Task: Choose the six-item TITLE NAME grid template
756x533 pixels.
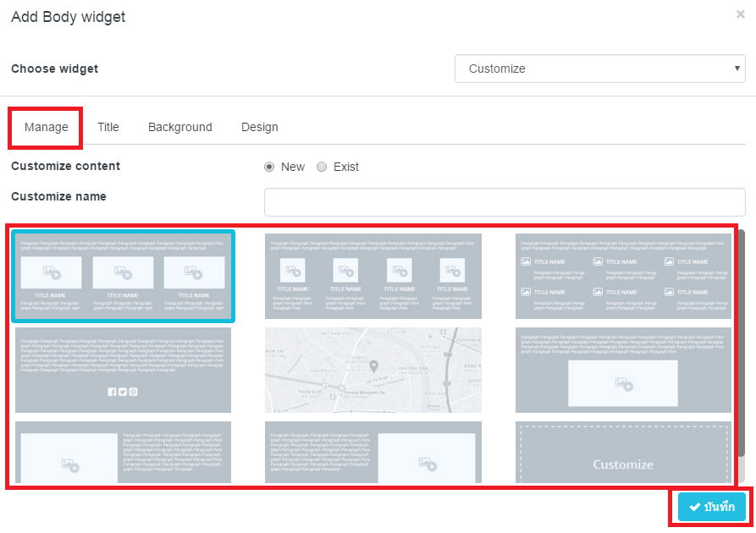Action: point(623,276)
